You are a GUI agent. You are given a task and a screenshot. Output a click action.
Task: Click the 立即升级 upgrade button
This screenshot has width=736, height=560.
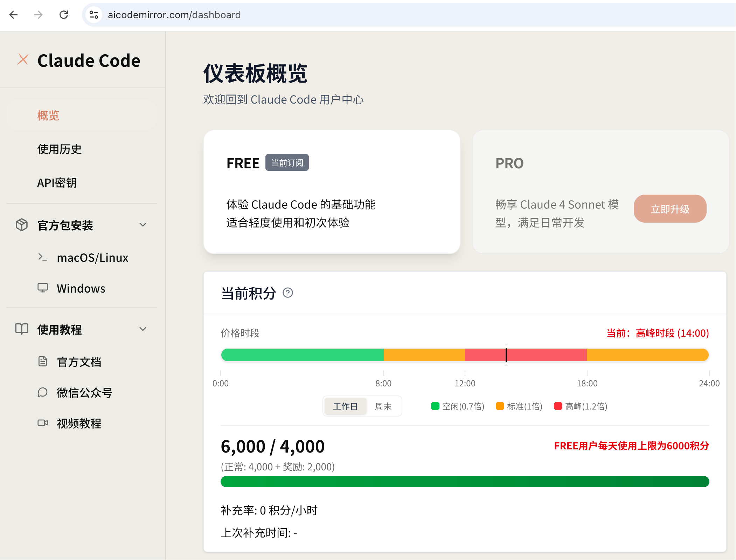click(669, 209)
